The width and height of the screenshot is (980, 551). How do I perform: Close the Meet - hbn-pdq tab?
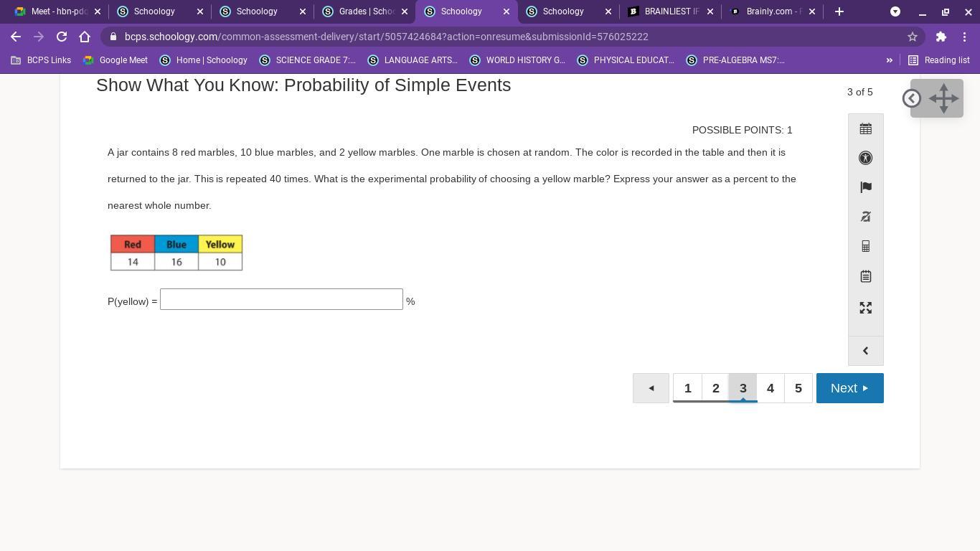(98, 11)
